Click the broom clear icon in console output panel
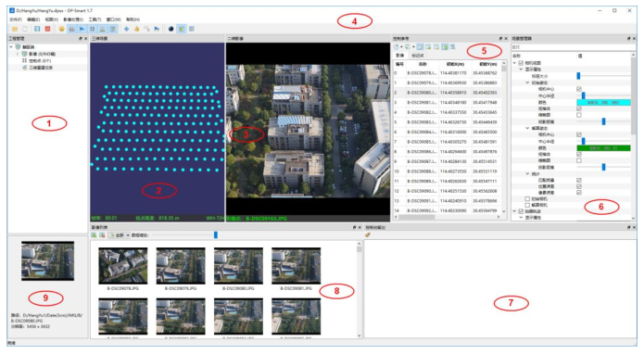Screen dimensions: 644x354 coord(368,234)
